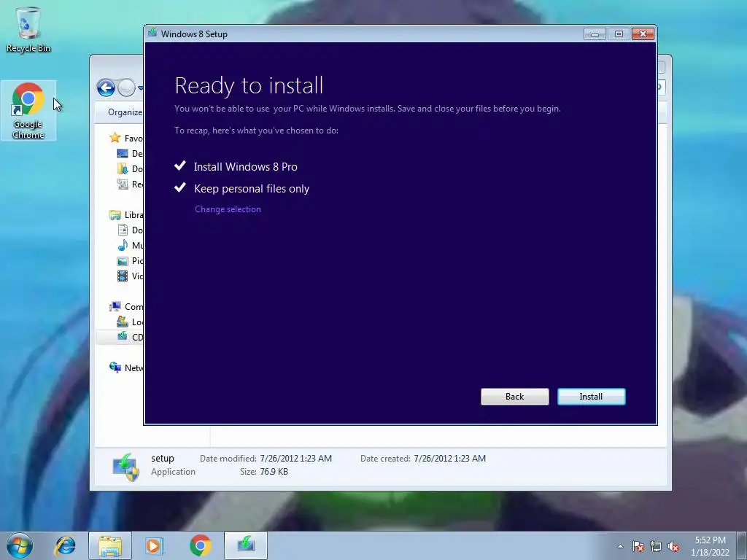This screenshot has height=560, width=747.
Task: Maximize the Windows 8 Setup window
Action: point(619,34)
